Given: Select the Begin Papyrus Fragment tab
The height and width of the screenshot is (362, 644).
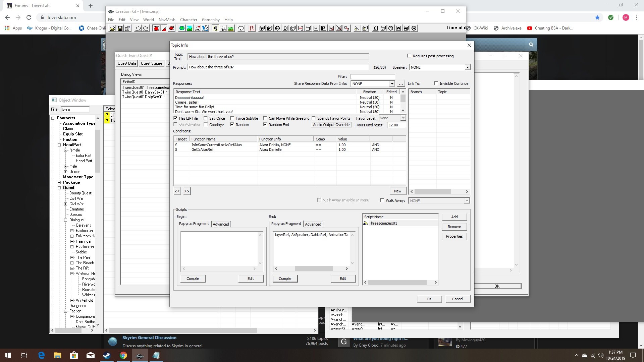Looking at the screenshot, I should click(x=194, y=224).
